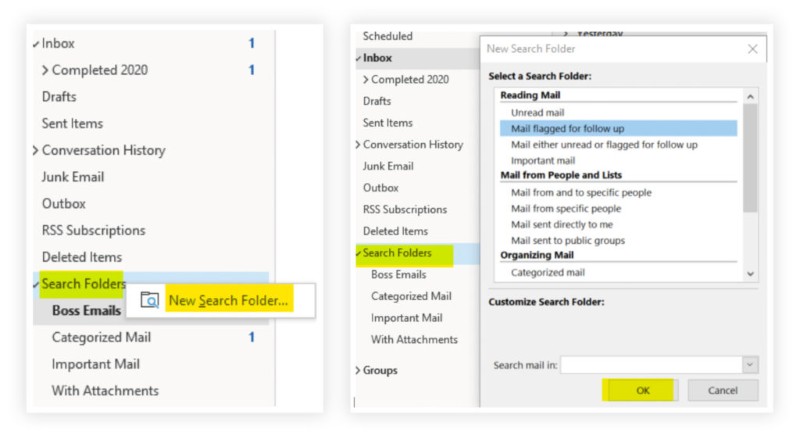The image size is (800, 437).
Task: Open Boss Emails folder in left pane
Action: 87,310
